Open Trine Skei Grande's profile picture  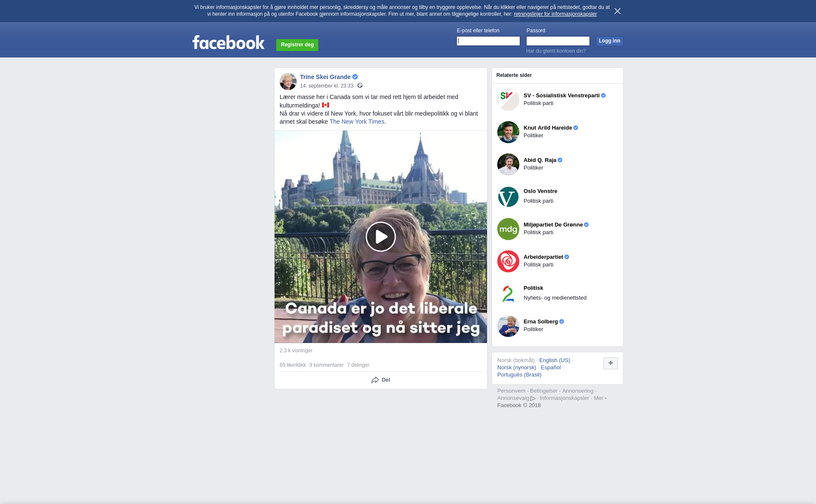288,82
